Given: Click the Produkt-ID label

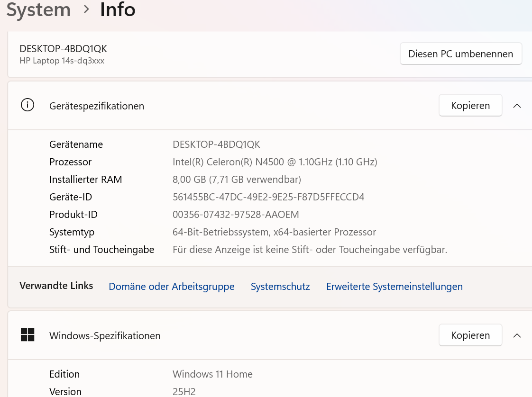Looking at the screenshot, I should pyautogui.click(x=73, y=215).
